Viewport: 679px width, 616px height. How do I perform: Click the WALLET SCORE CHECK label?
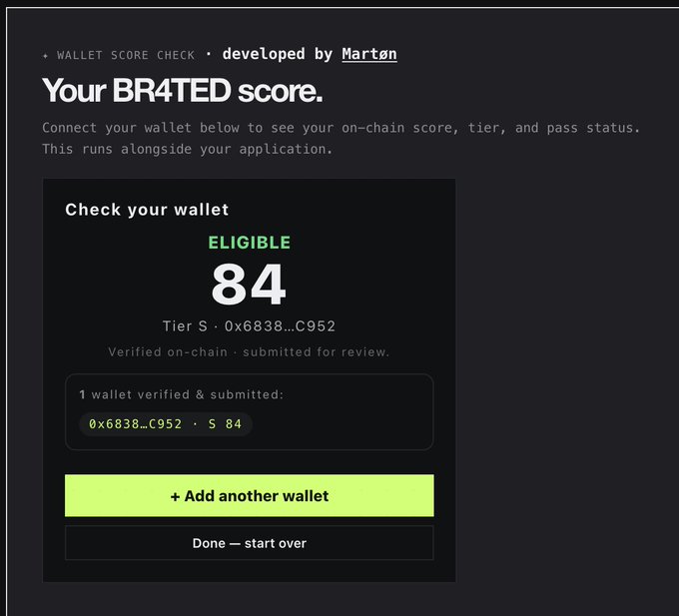pos(126,55)
